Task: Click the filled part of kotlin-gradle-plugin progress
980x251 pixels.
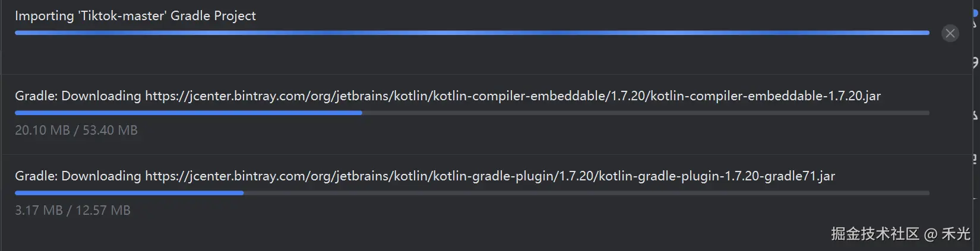Action: [x=129, y=193]
